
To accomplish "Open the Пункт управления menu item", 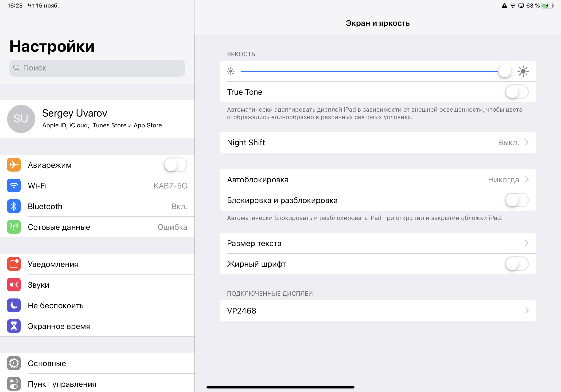I will coord(62,384).
